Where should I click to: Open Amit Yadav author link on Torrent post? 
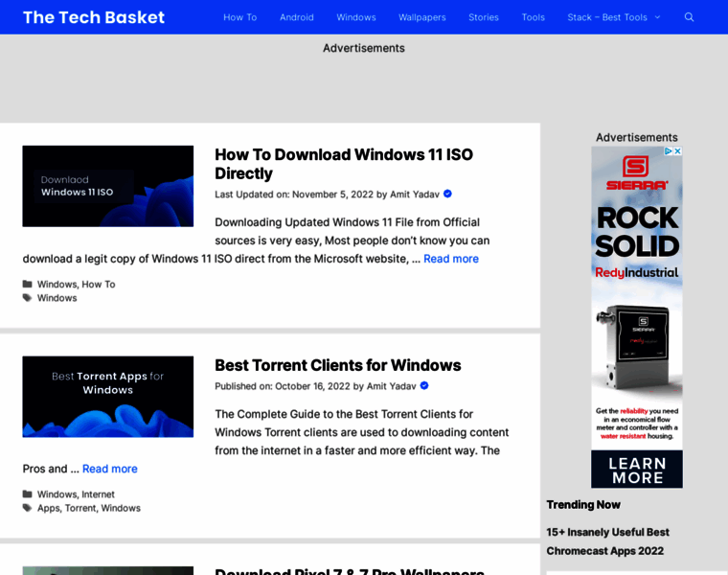click(x=392, y=386)
